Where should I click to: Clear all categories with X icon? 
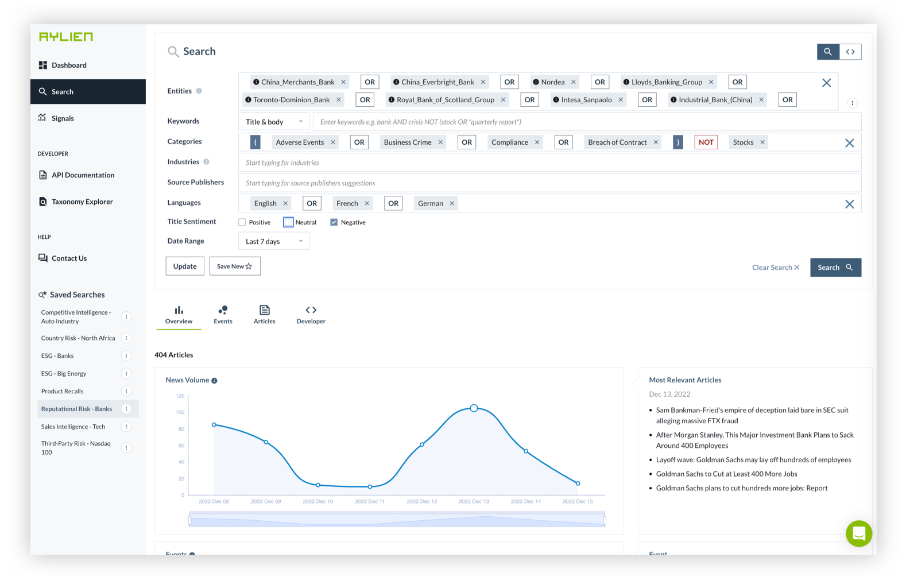point(850,143)
